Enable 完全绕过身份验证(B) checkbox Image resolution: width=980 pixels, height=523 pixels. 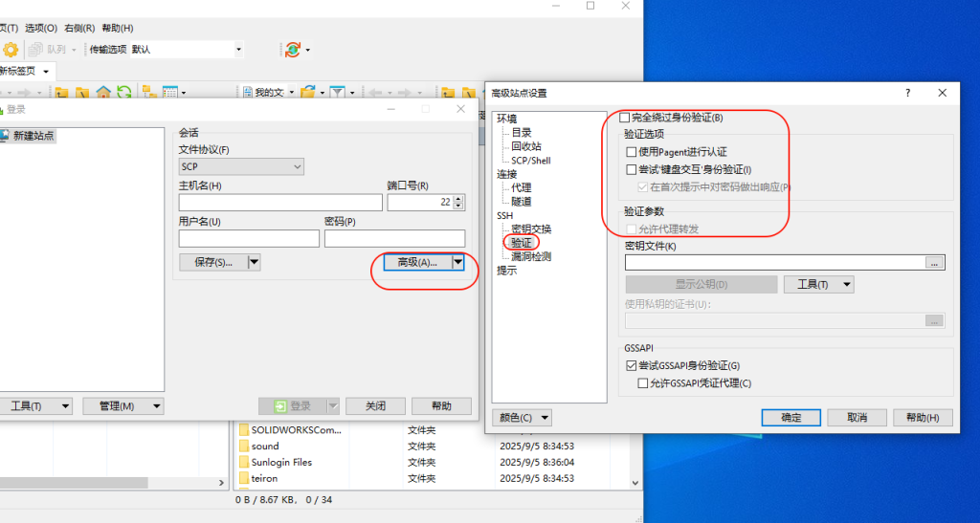(624, 118)
